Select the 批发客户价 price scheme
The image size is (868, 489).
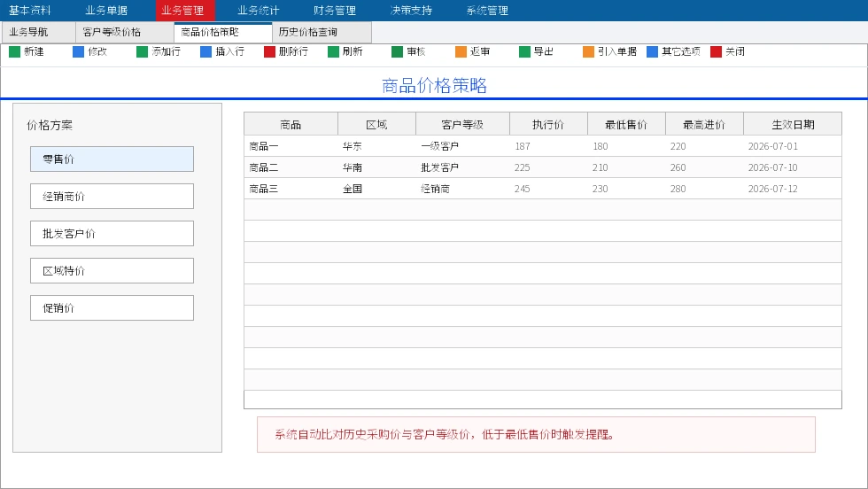click(112, 233)
